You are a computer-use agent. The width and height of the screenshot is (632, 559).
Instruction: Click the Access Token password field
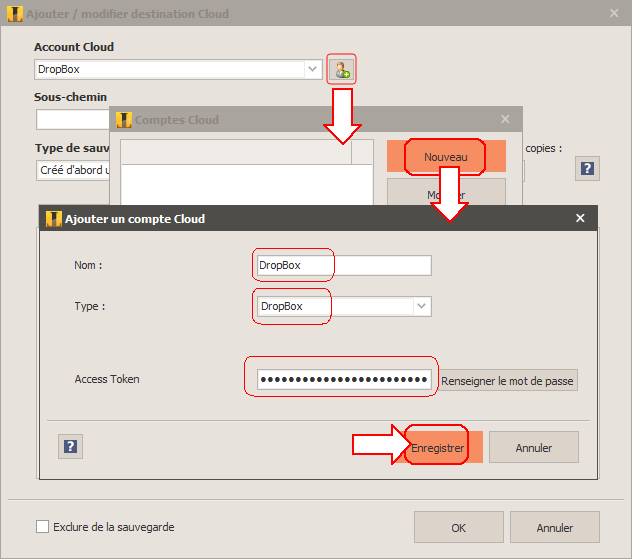pos(344,379)
